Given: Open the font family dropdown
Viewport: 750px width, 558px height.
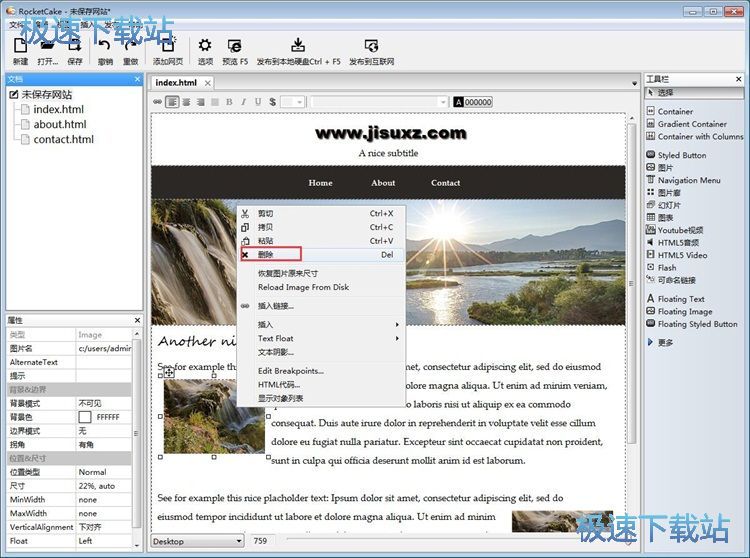Looking at the screenshot, I should (379, 102).
